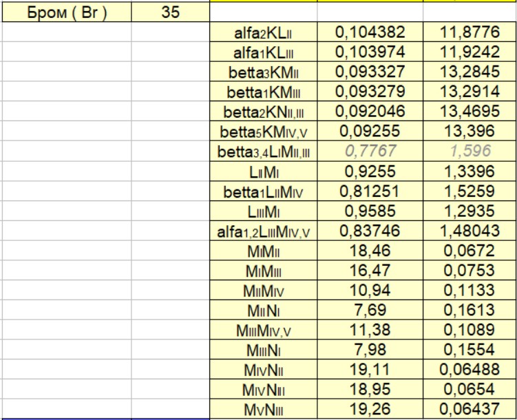Image resolution: width=517 pixels, height=420 pixels.
Task: Click the value 0,092046
Action: click(x=370, y=112)
